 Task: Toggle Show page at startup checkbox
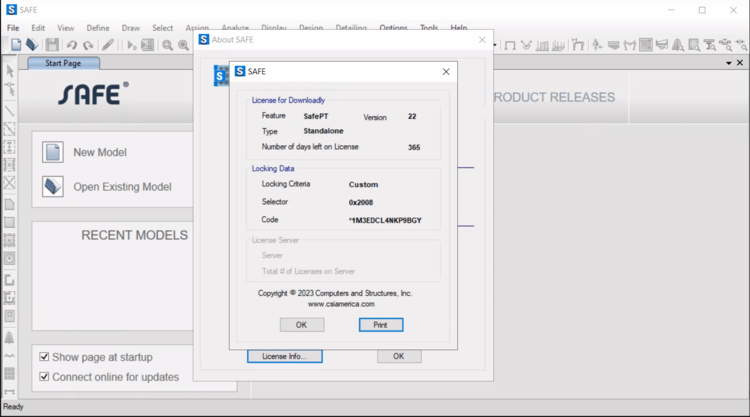pos(44,357)
